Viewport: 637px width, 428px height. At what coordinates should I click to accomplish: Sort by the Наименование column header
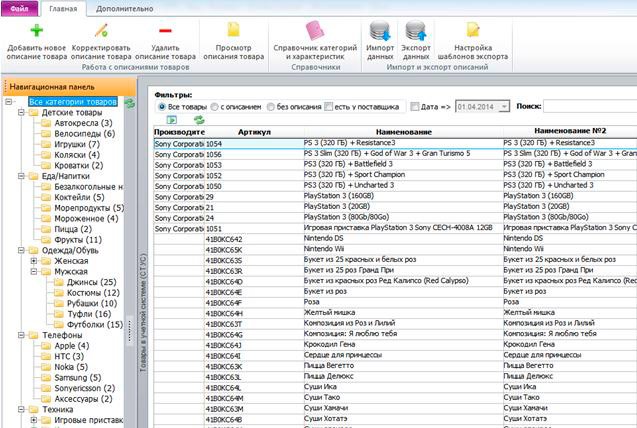pos(403,132)
